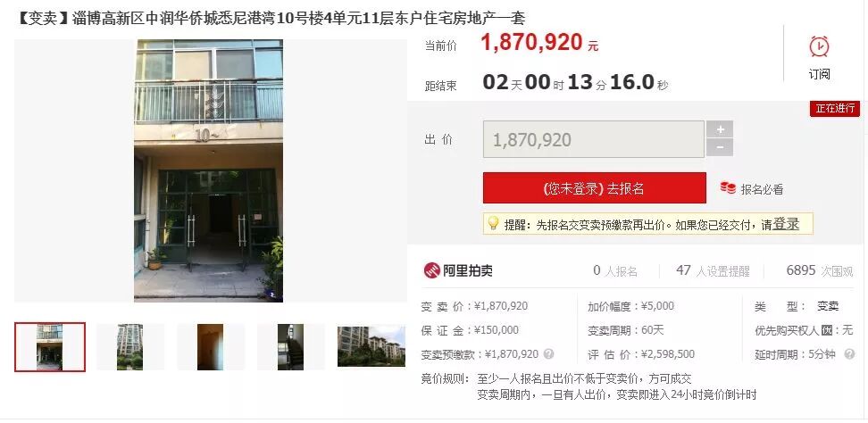Click the 优 badge after 优先购买权人
868x423 pixels.
click(x=827, y=331)
